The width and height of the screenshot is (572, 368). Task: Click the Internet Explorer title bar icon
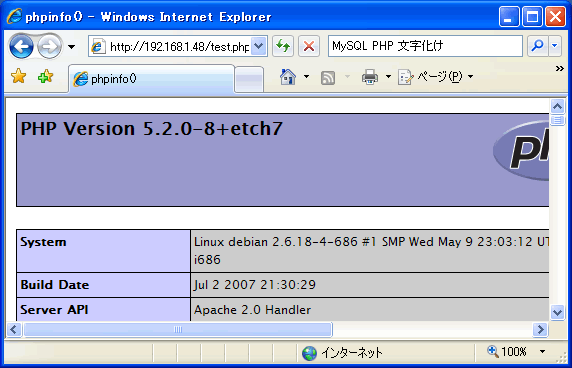coord(14,16)
